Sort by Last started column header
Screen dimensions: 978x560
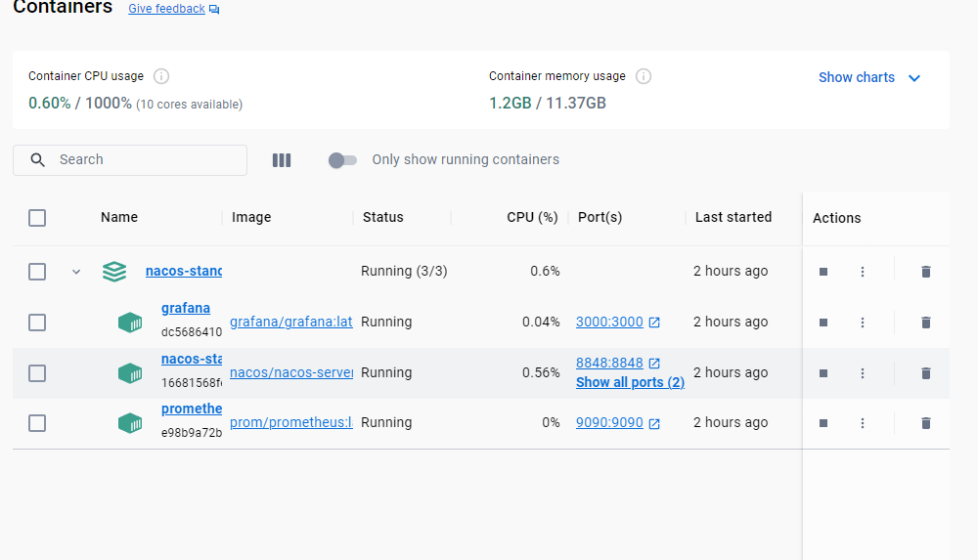click(733, 217)
